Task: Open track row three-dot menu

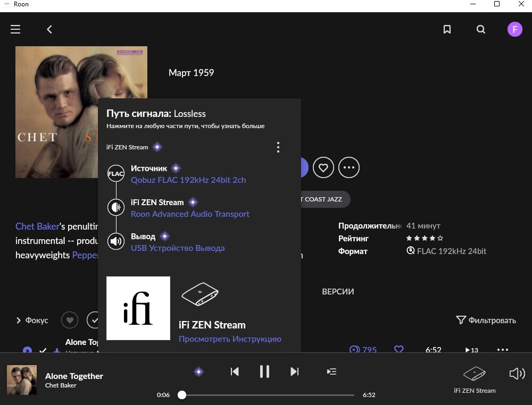Action: point(503,350)
